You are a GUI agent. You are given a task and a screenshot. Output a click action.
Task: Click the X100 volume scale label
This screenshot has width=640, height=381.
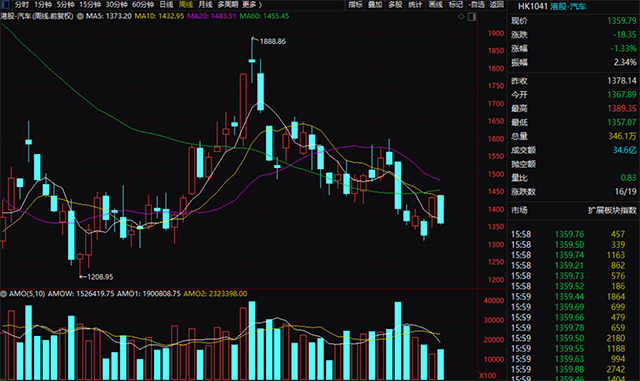(x=487, y=375)
